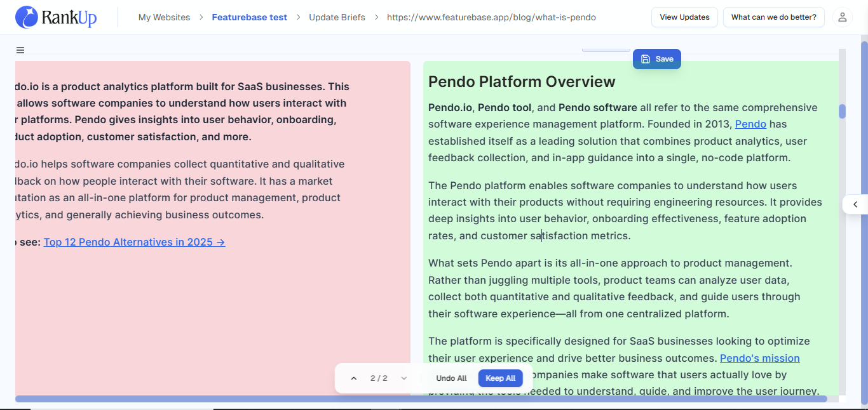Image resolution: width=868 pixels, height=410 pixels.
Task: Open the hamburger menu icon
Action: click(20, 50)
